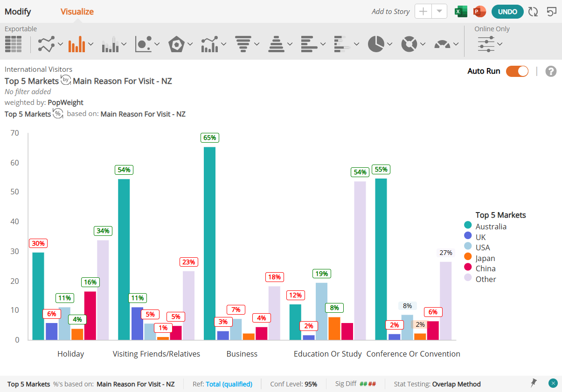Select the line chart icon
The image size is (562, 392).
point(47,44)
